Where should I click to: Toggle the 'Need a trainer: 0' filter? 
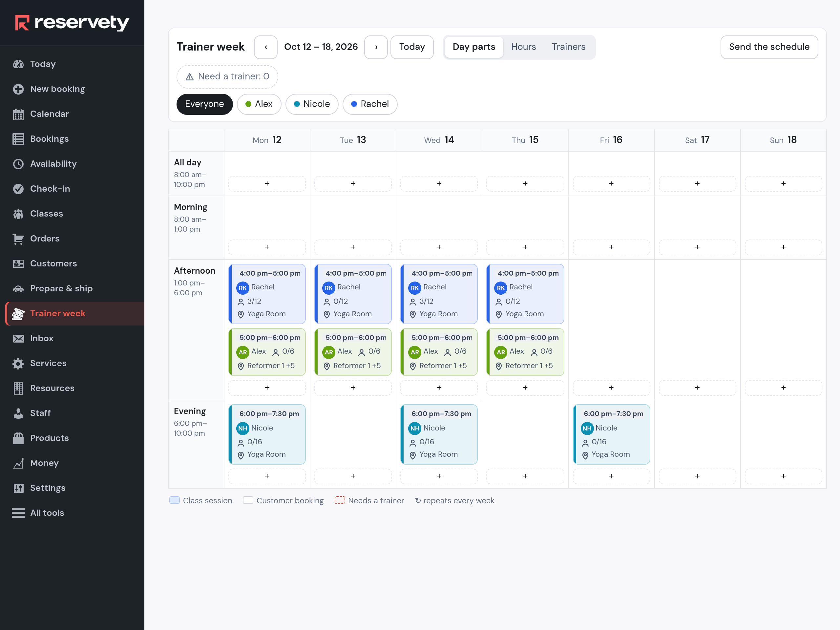(227, 77)
